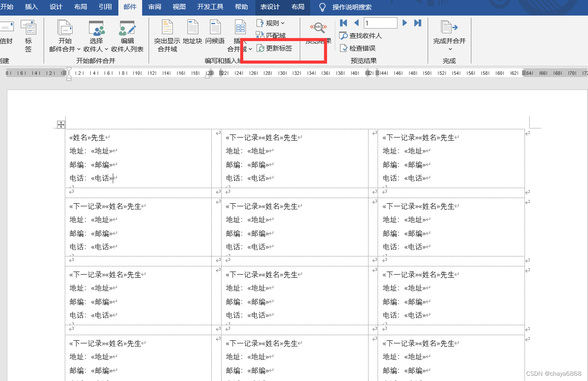The image size is (588, 381).
Task: Click Check for Errors (检查错误)
Action: [x=358, y=48]
